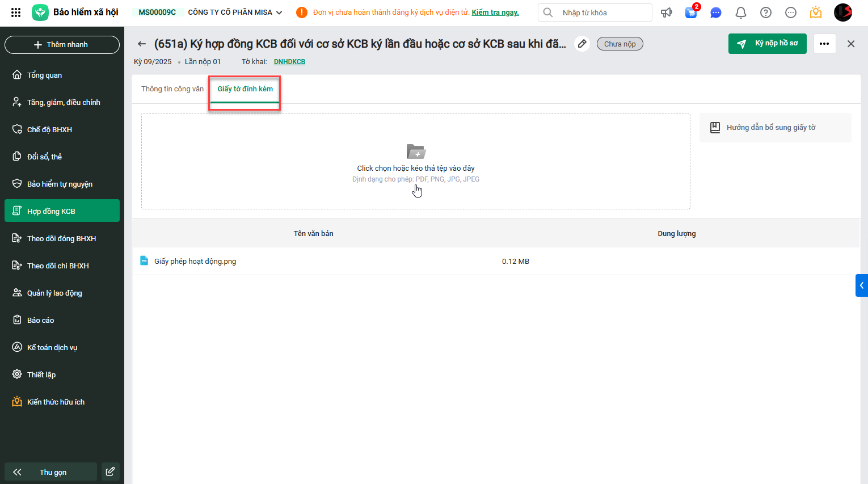Go to Quản lý lao động
This screenshot has width=868, height=484.
[x=62, y=293]
